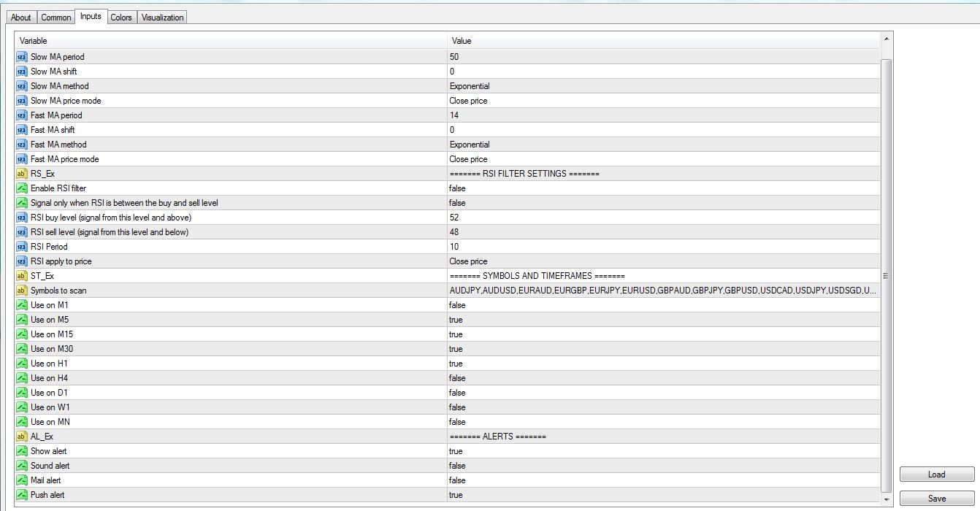
Task: Click the boolean icon beside Show alert
Action: click(x=22, y=451)
